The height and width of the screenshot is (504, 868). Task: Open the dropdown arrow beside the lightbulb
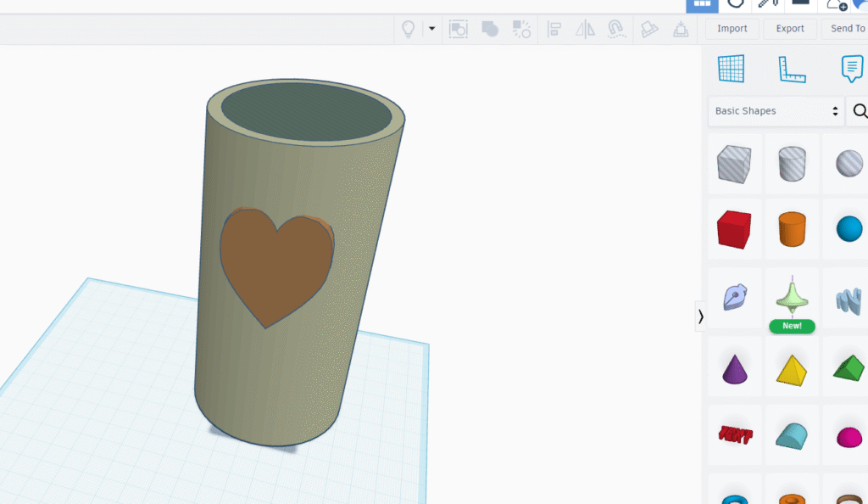(431, 29)
